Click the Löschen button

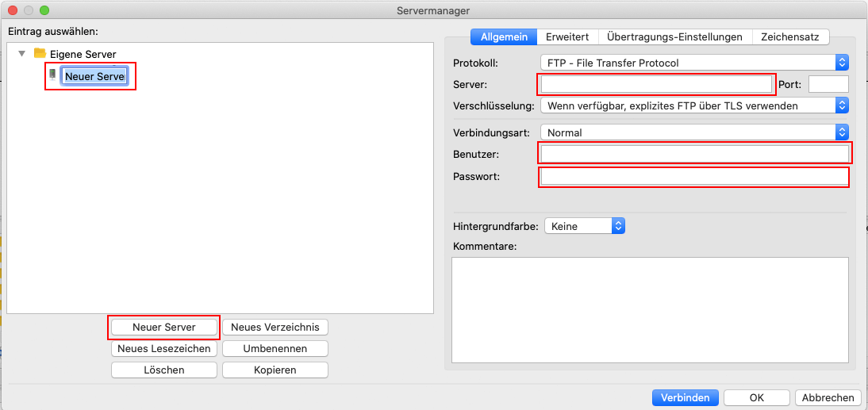164,370
